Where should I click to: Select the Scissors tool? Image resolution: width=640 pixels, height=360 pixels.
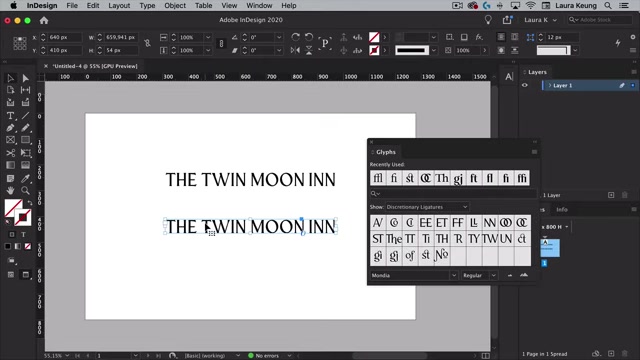pyautogui.click(x=11, y=153)
